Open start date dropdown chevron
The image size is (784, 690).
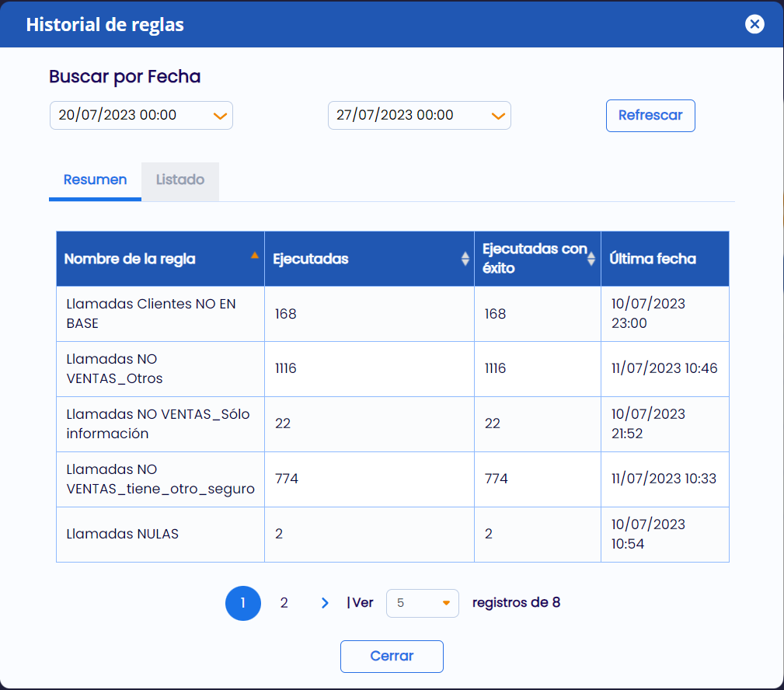(220, 116)
